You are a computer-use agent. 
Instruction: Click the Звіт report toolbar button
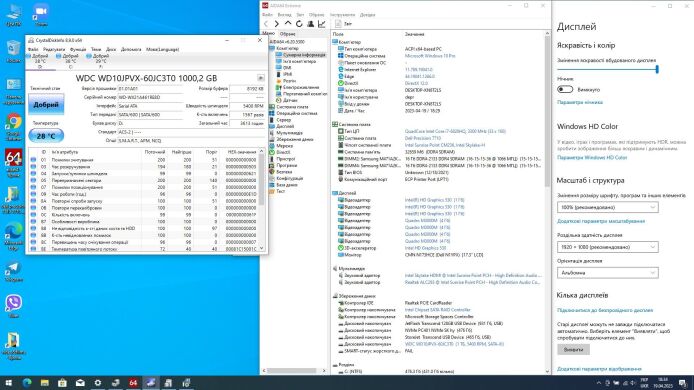pos(343,24)
